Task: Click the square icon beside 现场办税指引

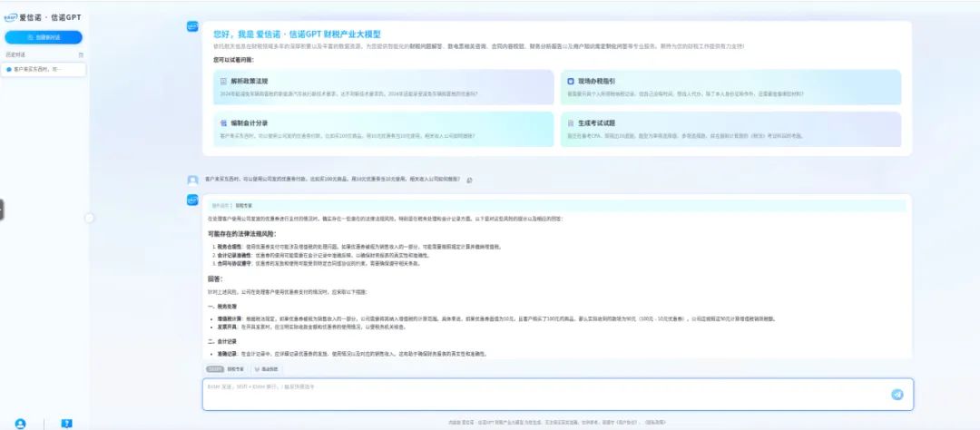Action: click(x=571, y=82)
